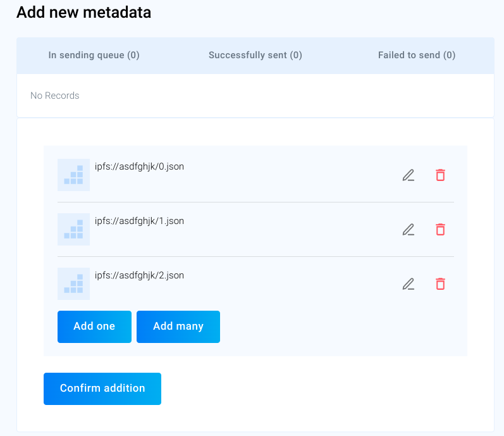Click the 2.json placeholder thumbnail
Image resolution: width=504 pixels, height=436 pixels.
pyautogui.click(x=73, y=284)
